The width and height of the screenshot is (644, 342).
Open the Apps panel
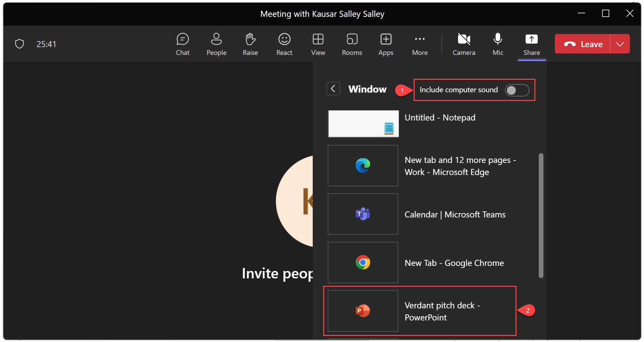click(385, 44)
